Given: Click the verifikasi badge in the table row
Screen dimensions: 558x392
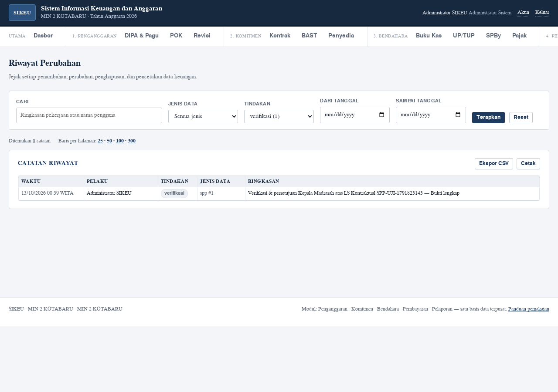Looking at the screenshot, I should click(174, 193).
